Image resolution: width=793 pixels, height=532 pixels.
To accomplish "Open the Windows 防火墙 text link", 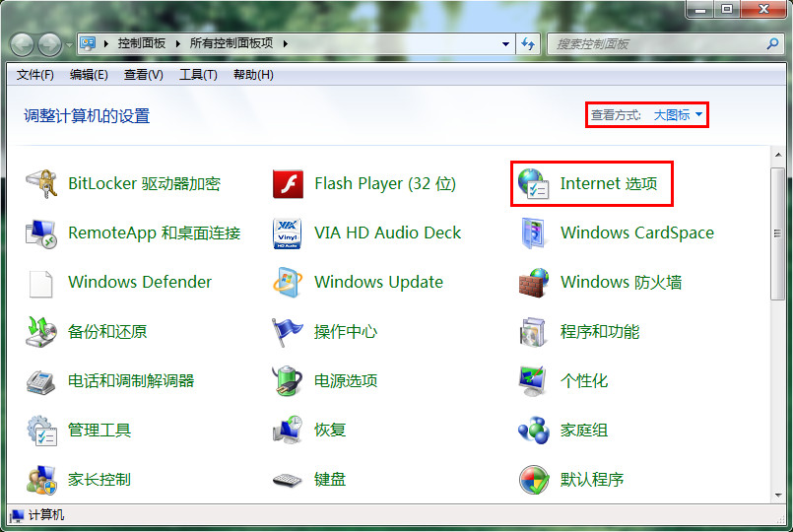I will point(621,282).
